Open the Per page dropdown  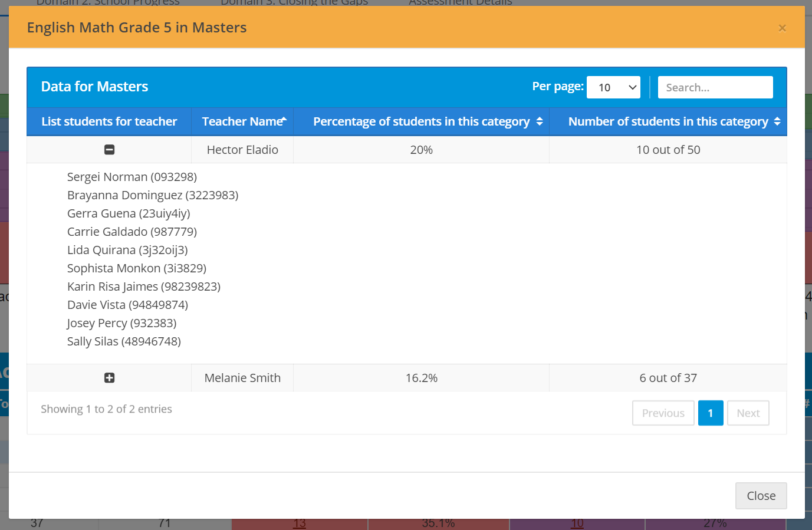pos(613,87)
